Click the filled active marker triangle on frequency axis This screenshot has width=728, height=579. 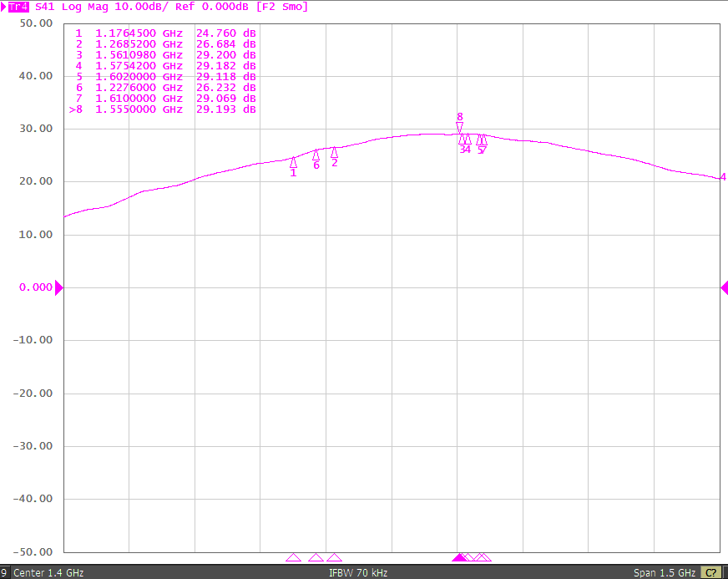point(459,557)
